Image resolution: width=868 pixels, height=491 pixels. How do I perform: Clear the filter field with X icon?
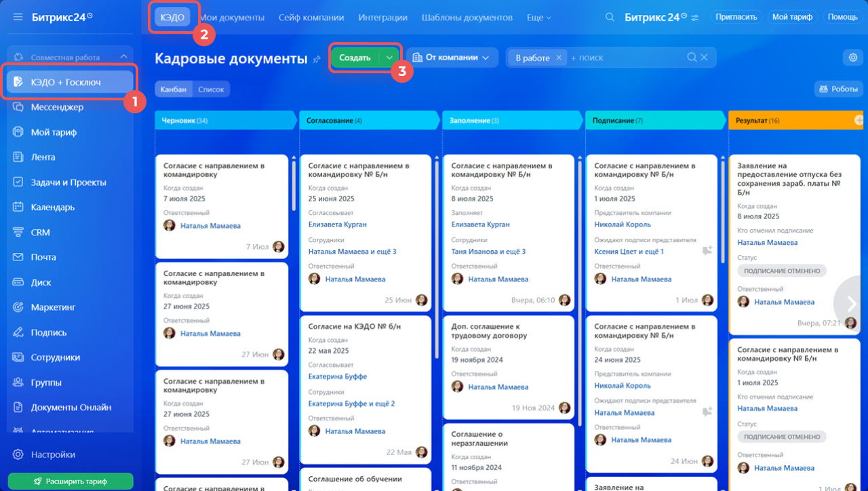click(705, 58)
